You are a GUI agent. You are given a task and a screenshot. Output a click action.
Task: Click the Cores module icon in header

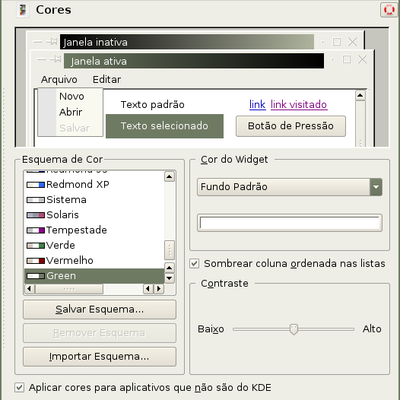pyautogui.click(x=22, y=10)
